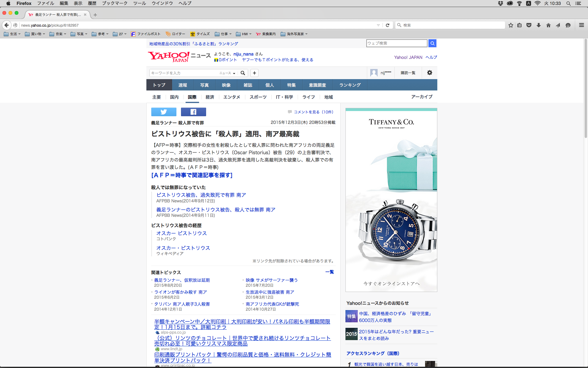The height and width of the screenshot is (368, 588).
Task: Open the Firefox hamburger menu
Action: pos(581,25)
